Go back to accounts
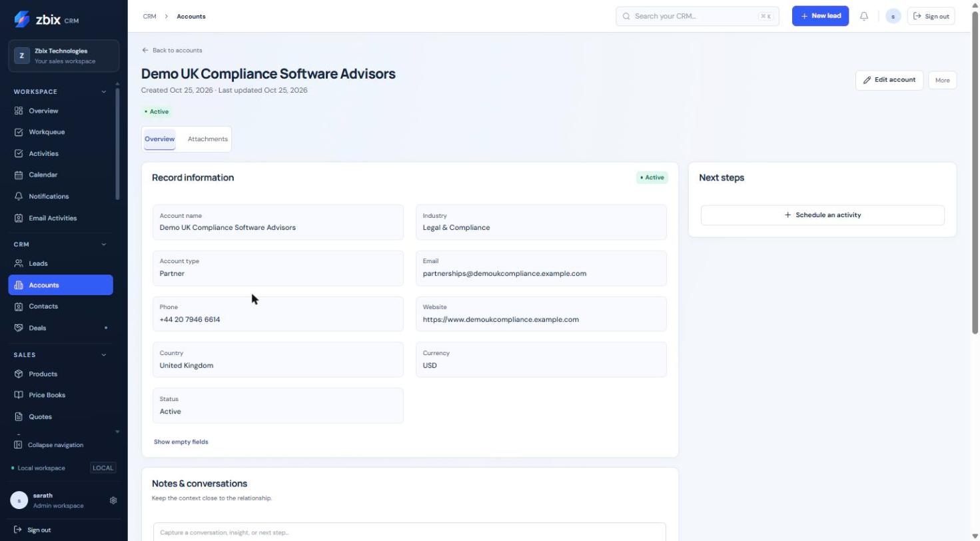 172,50
